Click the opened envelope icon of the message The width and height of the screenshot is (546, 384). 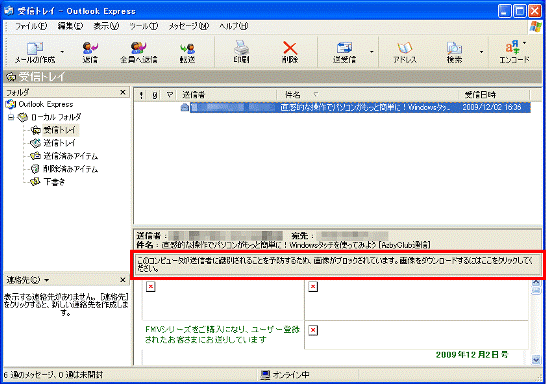tap(185, 107)
